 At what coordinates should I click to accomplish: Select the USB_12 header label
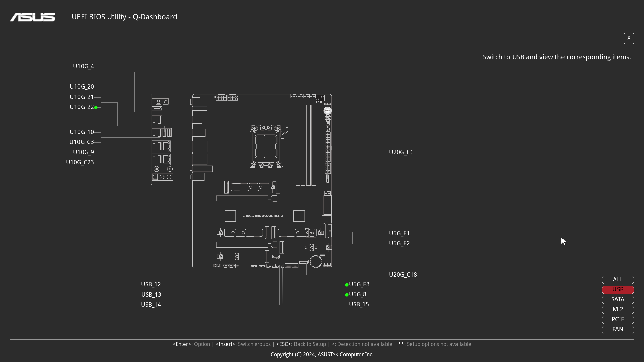click(151, 284)
